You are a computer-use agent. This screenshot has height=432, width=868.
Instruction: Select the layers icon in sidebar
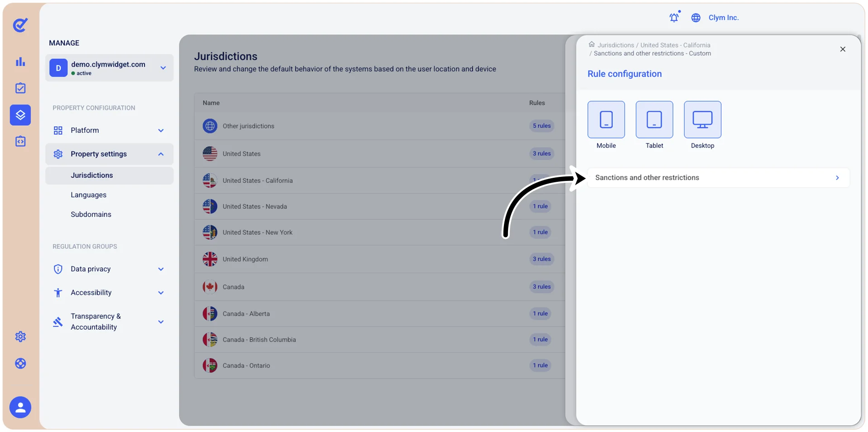tap(20, 115)
